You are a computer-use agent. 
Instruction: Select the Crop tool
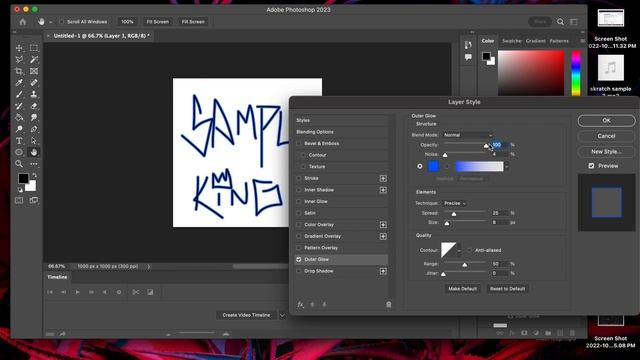[x=19, y=71]
